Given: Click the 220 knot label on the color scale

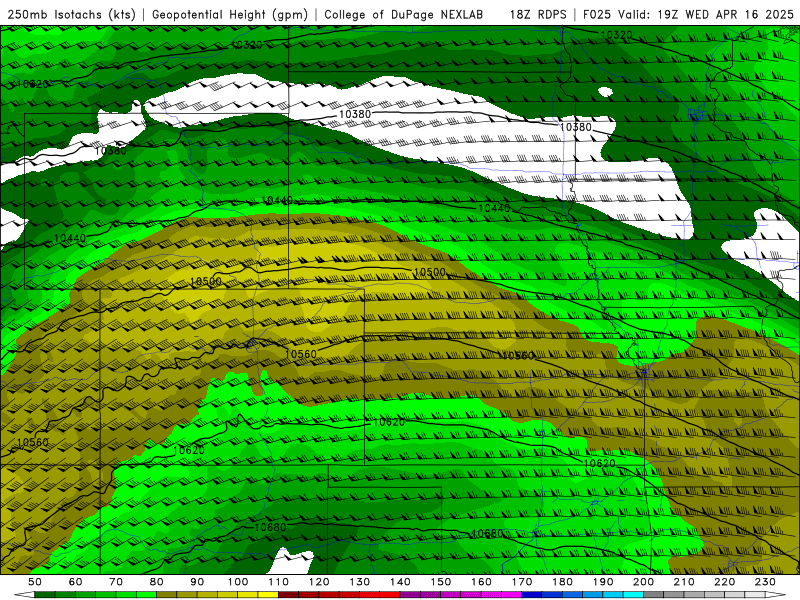Looking at the screenshot, I should coord(725,582).
